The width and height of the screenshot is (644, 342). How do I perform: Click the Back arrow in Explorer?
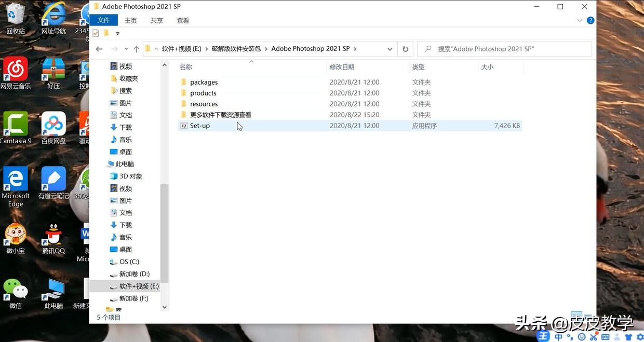tap(99, 49)
